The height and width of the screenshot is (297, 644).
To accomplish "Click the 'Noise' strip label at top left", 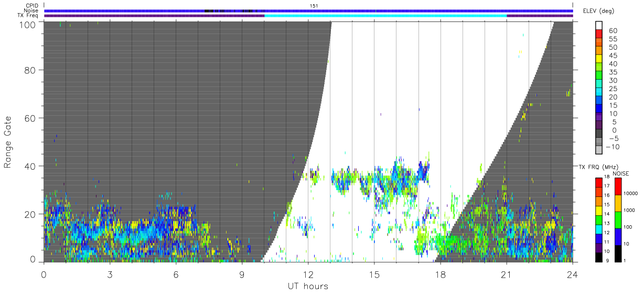I will (31, 10).
